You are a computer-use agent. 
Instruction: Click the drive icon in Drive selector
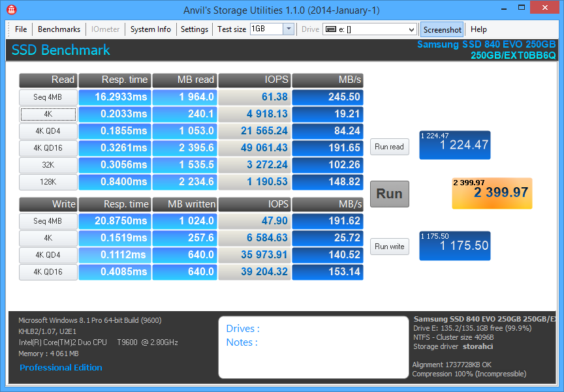click(331, 29)
